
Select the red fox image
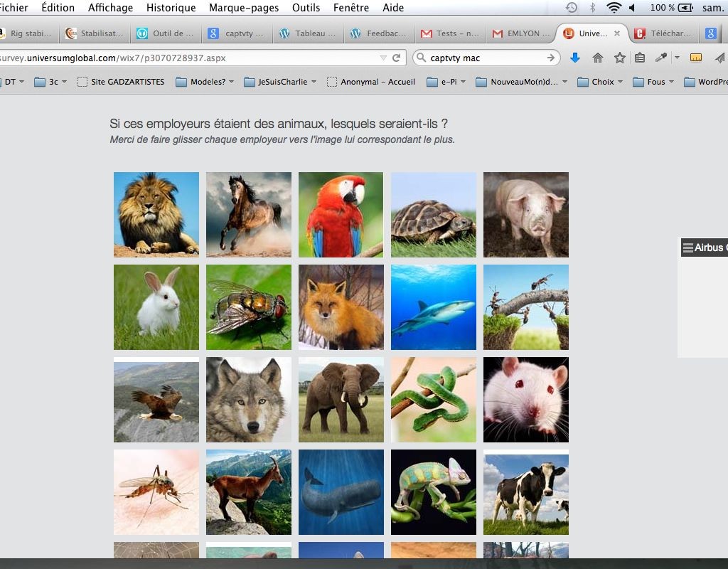(341, 307)
